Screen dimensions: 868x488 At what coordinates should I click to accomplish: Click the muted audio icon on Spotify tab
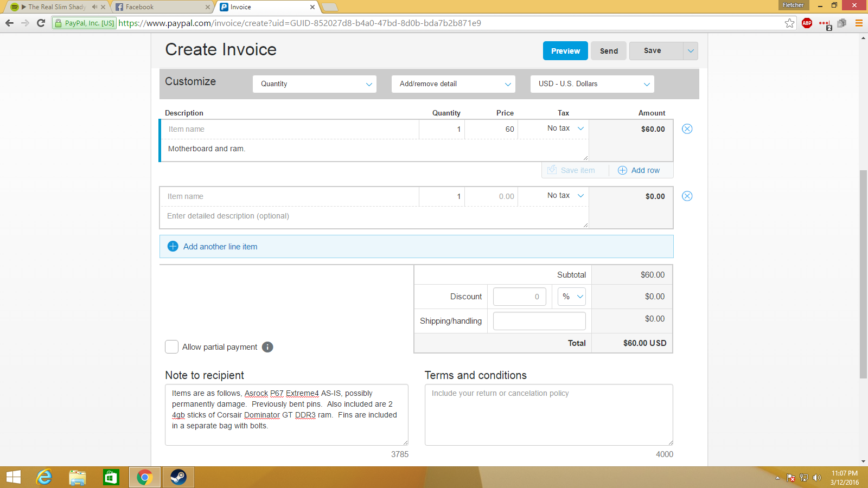[94, 7]
